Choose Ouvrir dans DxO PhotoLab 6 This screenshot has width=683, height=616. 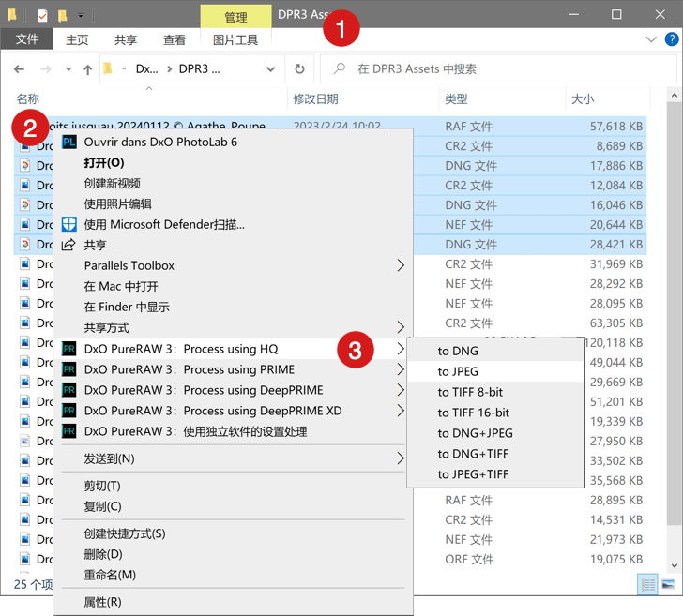234,142
